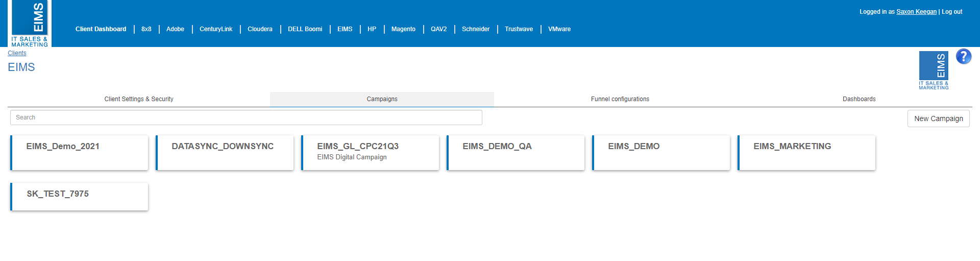
Task: Click Log out
Action: [952, 12]
